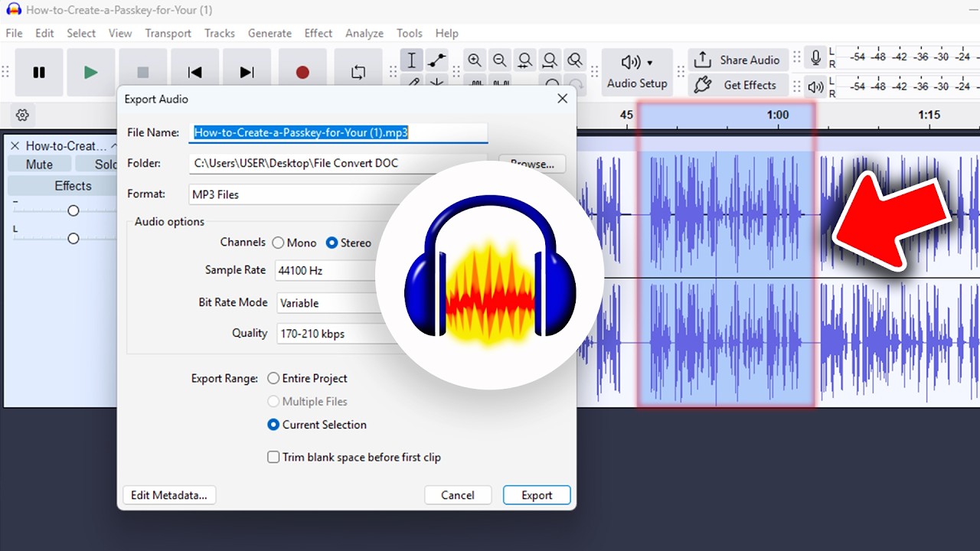
Task: Click the track gain slider knob
Action: (x=73, y=210)
